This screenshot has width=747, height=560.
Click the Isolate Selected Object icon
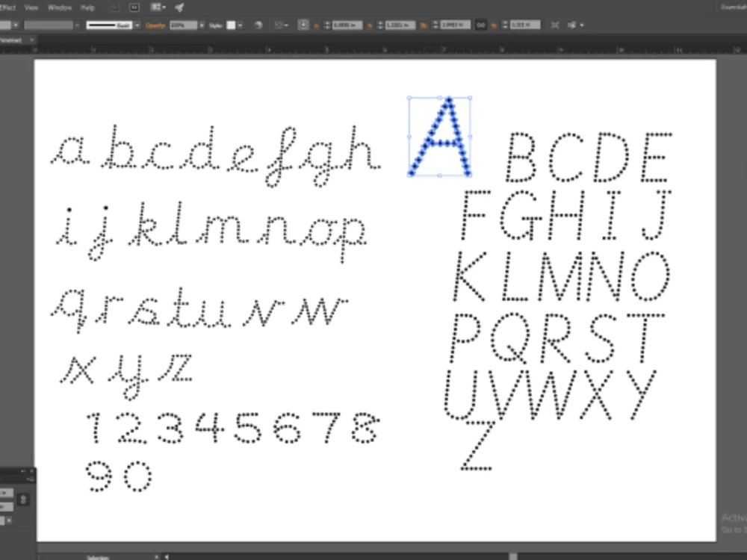pos(554,25)
